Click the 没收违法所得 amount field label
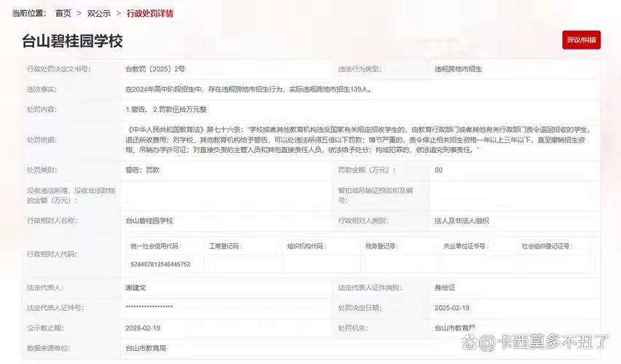Image resolution: width=621 pixels, height=364 pixels. click(x=71, y=195)
